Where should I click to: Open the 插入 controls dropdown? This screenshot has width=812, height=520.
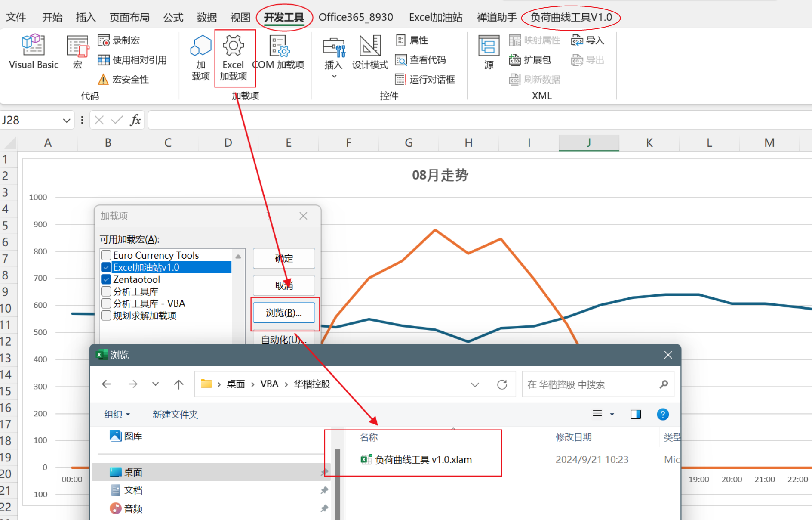pos(334,58)
